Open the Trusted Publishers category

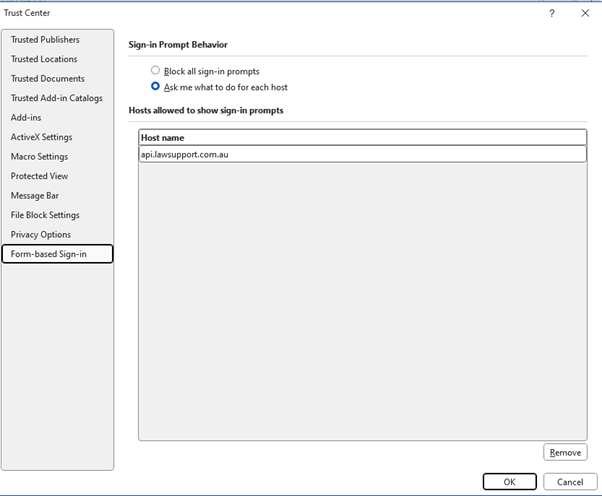pyautogui.click(x=45, y=40)
